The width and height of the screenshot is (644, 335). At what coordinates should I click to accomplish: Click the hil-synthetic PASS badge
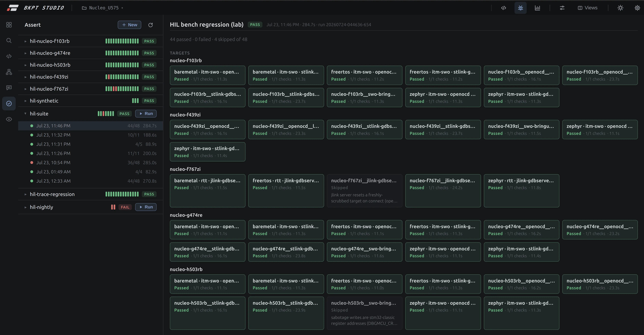coord(149,101)
